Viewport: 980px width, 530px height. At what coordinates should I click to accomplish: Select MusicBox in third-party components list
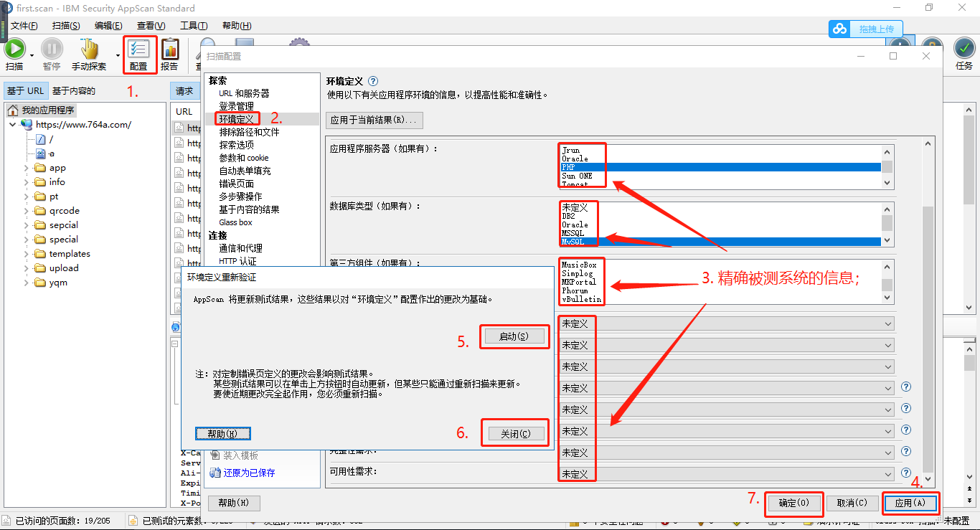pyautogui.click(x=720, y=265)
